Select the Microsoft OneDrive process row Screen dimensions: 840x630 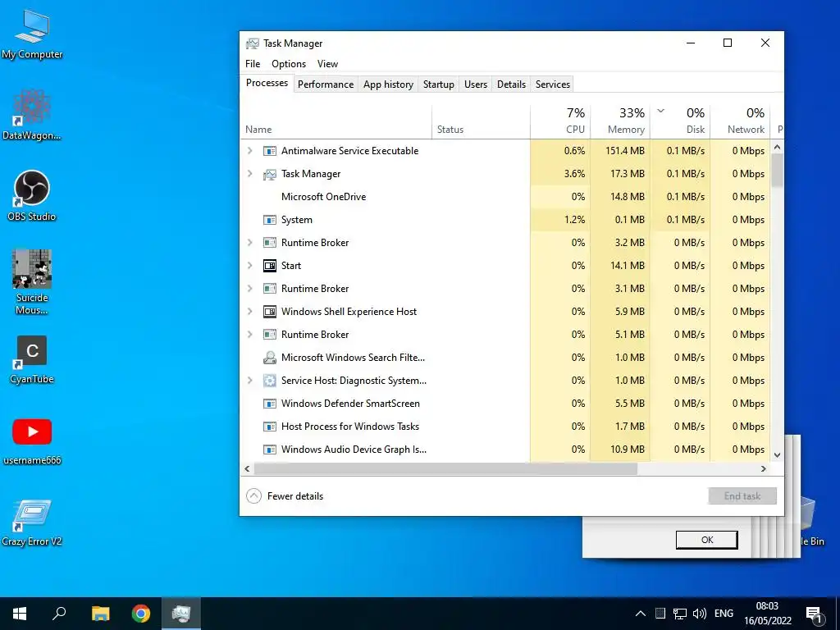pyautogui.click(x=505, y=197)
